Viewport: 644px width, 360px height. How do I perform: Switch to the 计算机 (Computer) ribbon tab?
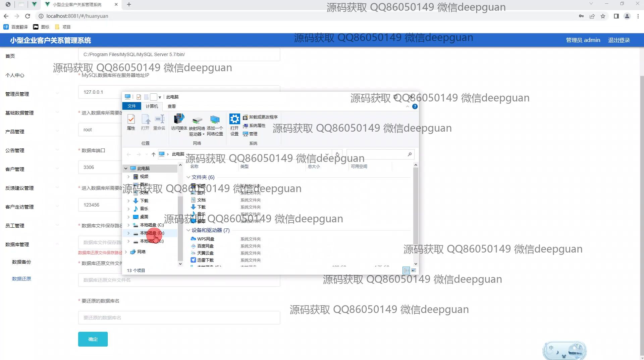152,106
